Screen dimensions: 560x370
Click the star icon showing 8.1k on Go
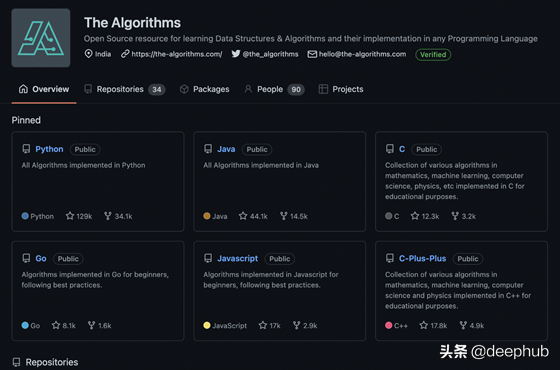[56, 325]
